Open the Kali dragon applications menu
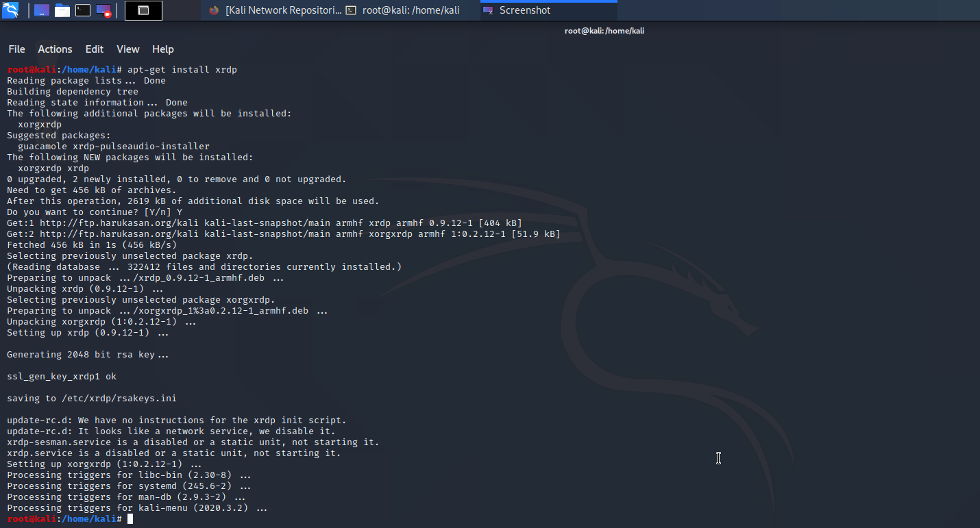The height and width of the screenshot is (528, 980). click(10, 10)
